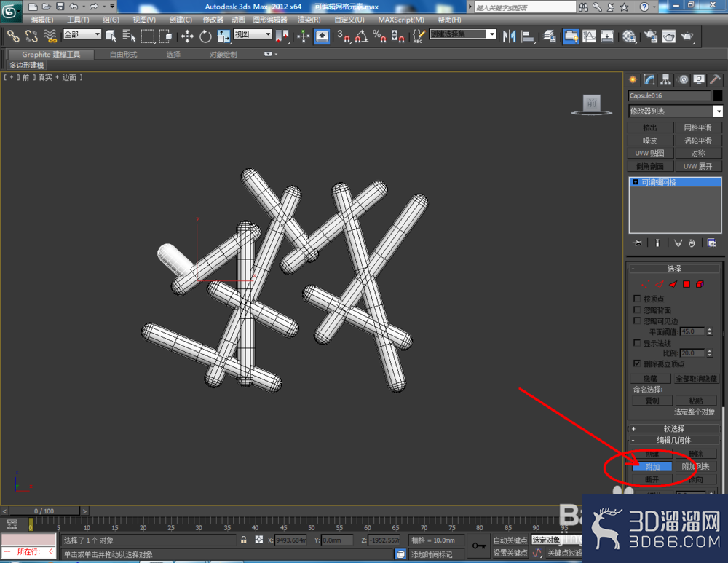
Task: Open the Layer Manager icon
Action: pyautogui.click(x=550, y=36)
